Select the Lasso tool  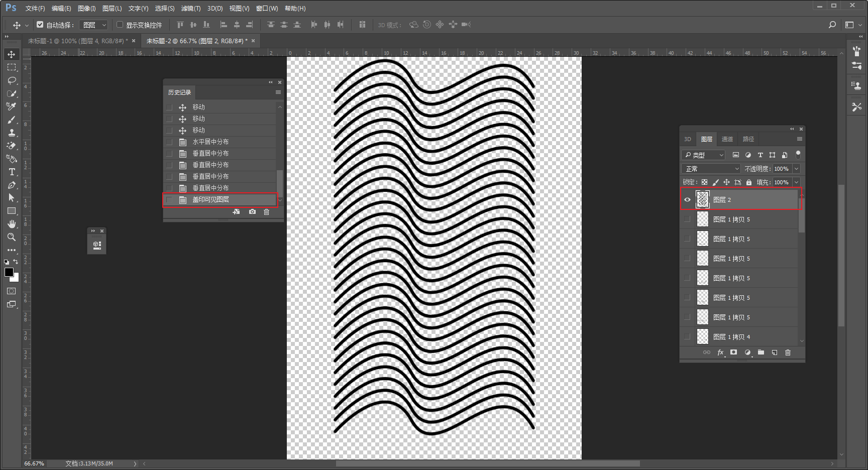point(12,80)
